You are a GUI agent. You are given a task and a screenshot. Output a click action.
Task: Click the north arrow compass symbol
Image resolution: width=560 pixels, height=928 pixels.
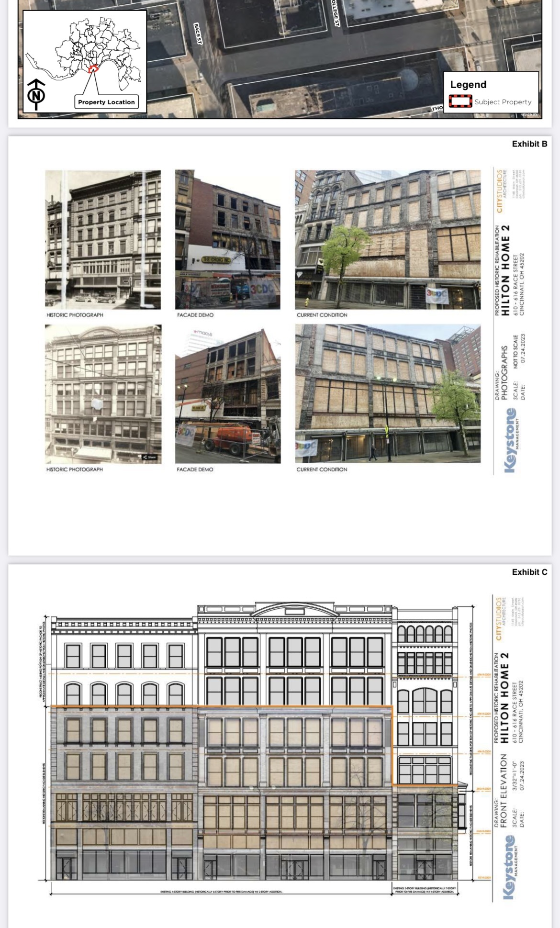[x=36, y=94]
